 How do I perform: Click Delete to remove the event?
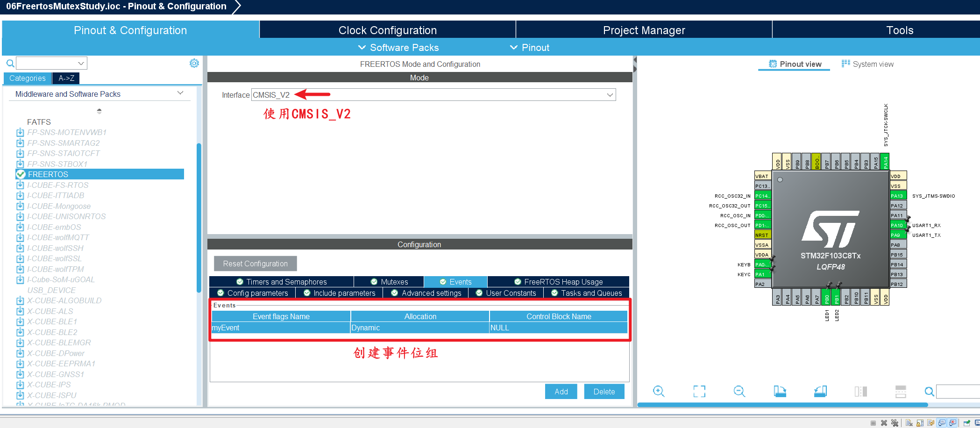point(604,392)
